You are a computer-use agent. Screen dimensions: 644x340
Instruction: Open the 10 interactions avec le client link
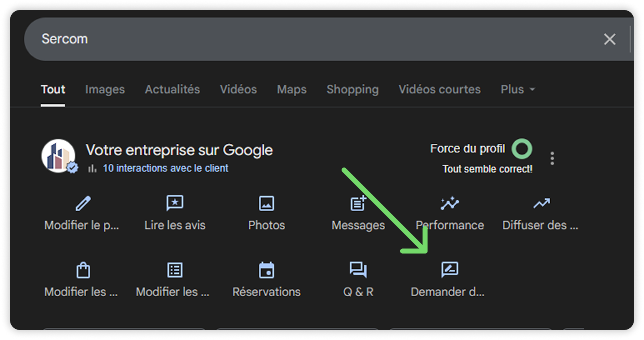pyautogui.click(x=165, y=168)
